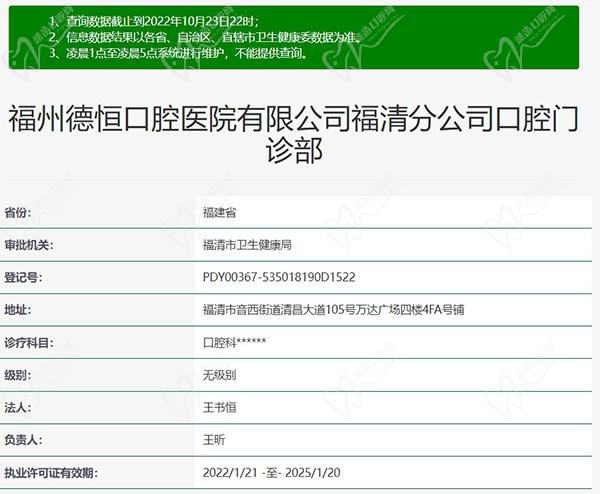The width and height of the screenshot is (600, 494).
Task: Click the 法人 label
Action: (x=18, y=408)
